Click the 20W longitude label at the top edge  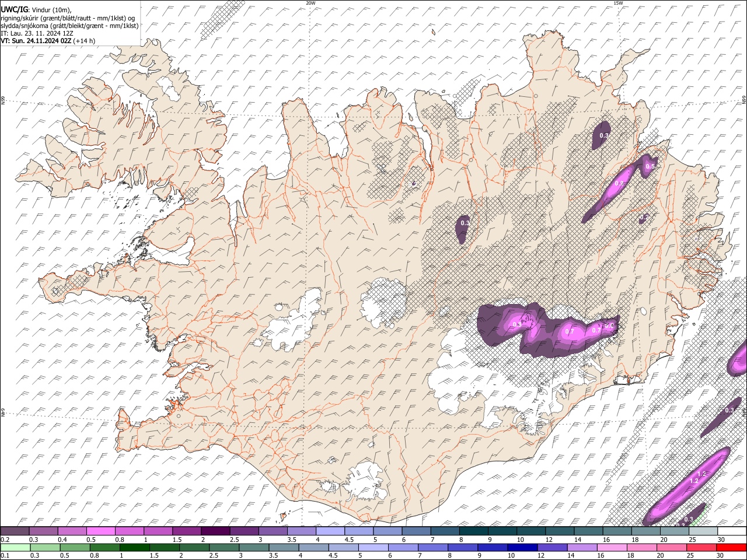point(310,3)
